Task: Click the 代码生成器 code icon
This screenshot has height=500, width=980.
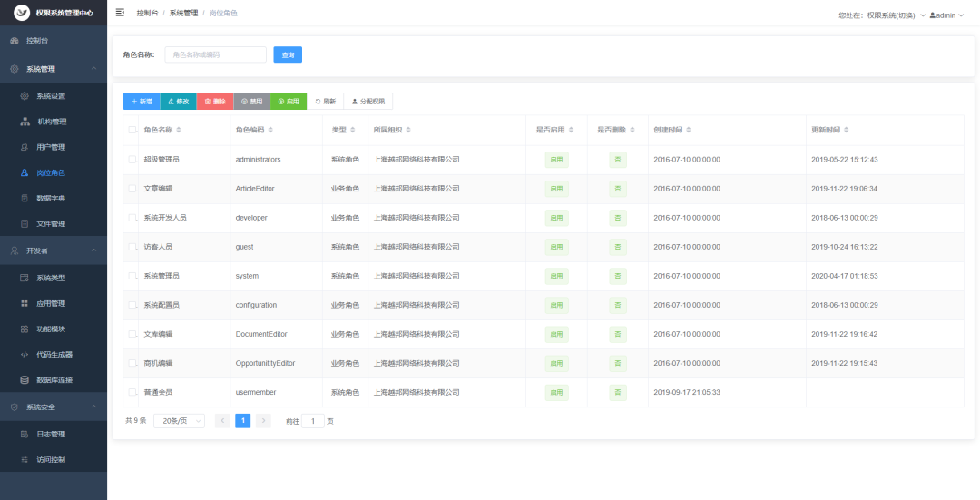Action: (24, 355)
